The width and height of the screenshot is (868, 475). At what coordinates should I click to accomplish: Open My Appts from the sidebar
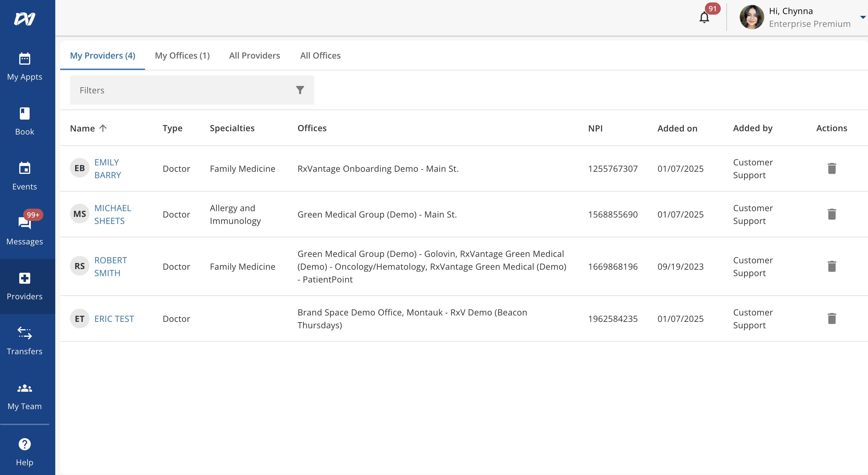[x=25, y=66]
